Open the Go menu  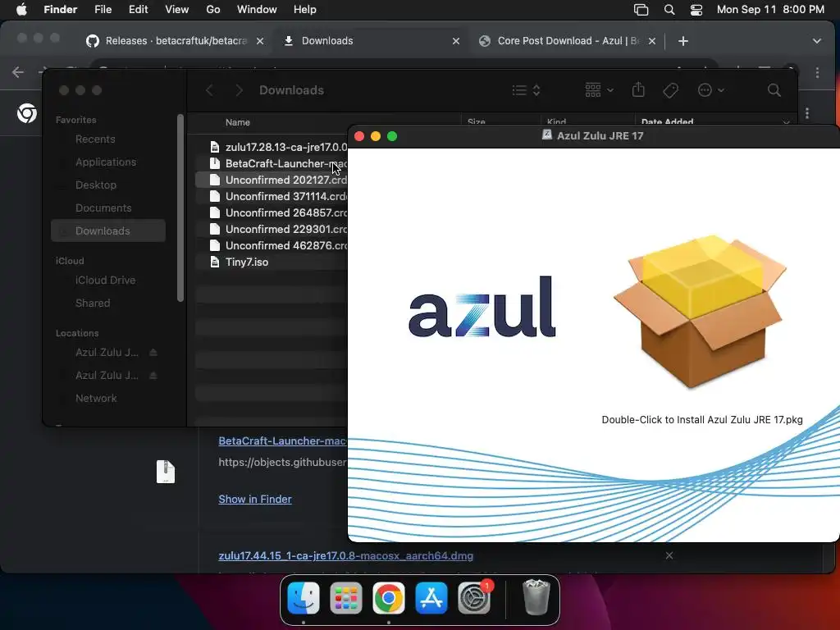[x=213, y=10]
